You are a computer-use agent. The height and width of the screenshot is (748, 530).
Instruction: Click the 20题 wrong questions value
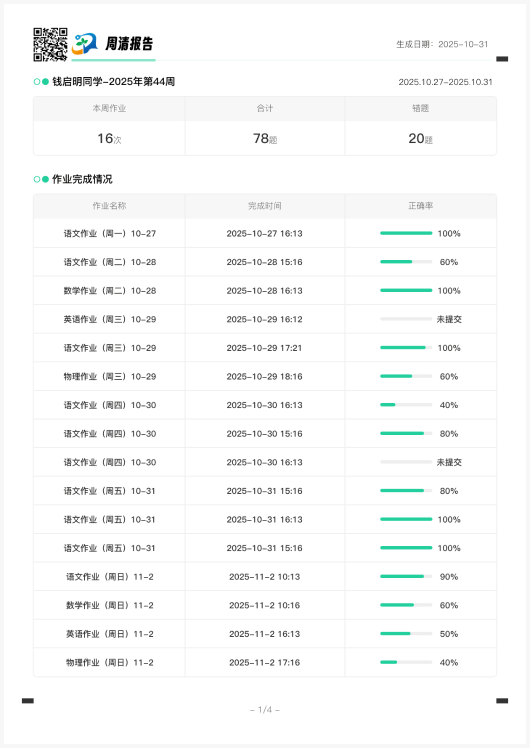coord(420,138)
